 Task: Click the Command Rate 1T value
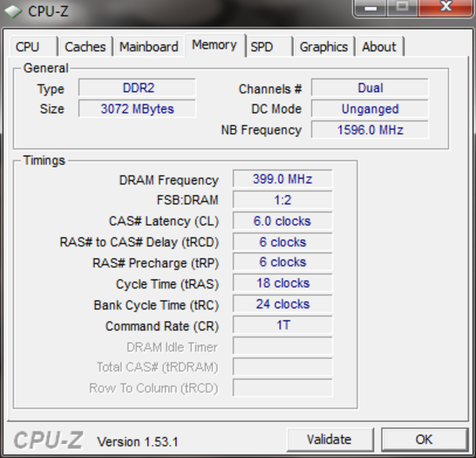click(283, 325)
